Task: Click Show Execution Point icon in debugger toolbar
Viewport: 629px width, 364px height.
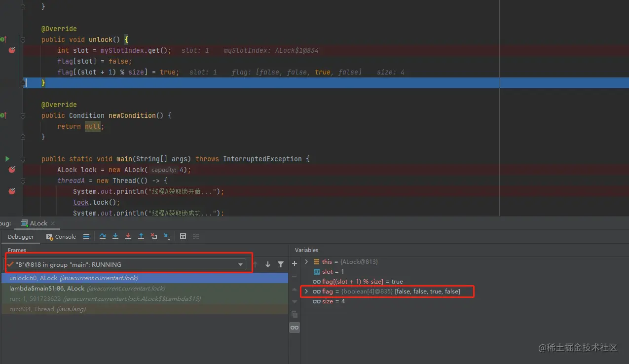Action: 86,237
